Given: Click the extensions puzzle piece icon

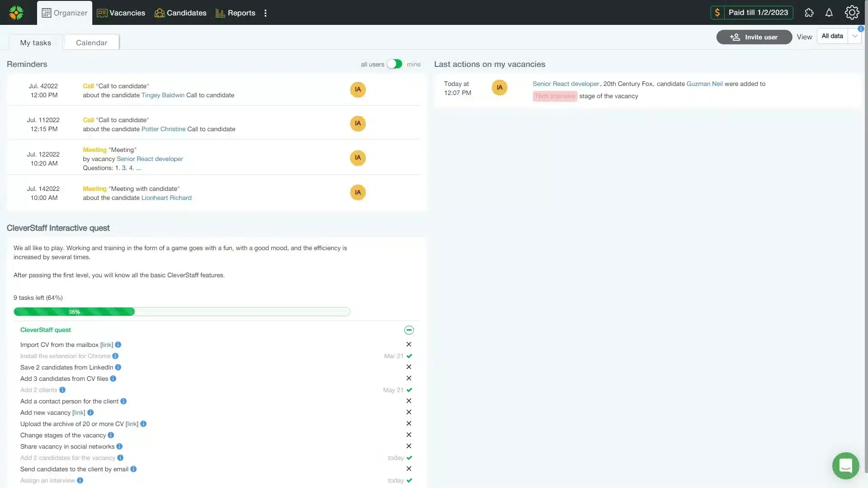Looking at the screenshot, I should 809,13.
